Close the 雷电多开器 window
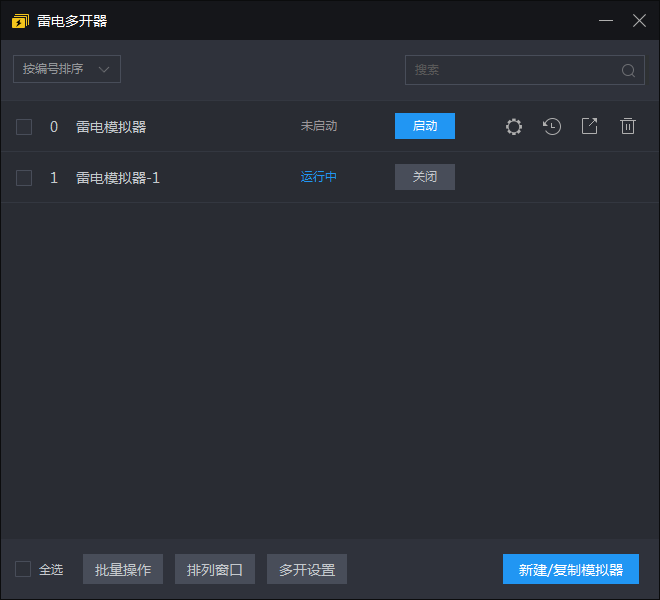Viewport: 660px width, 600px height. (639, 20)
